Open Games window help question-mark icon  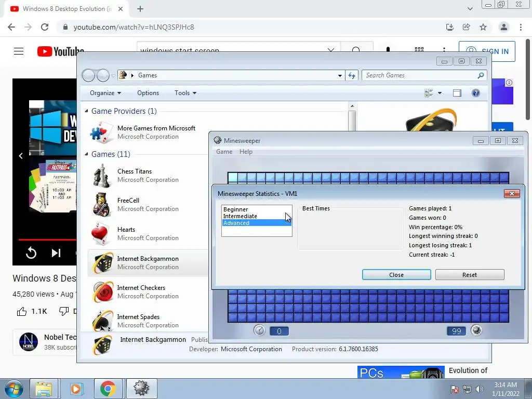click(x=476, y=93)
